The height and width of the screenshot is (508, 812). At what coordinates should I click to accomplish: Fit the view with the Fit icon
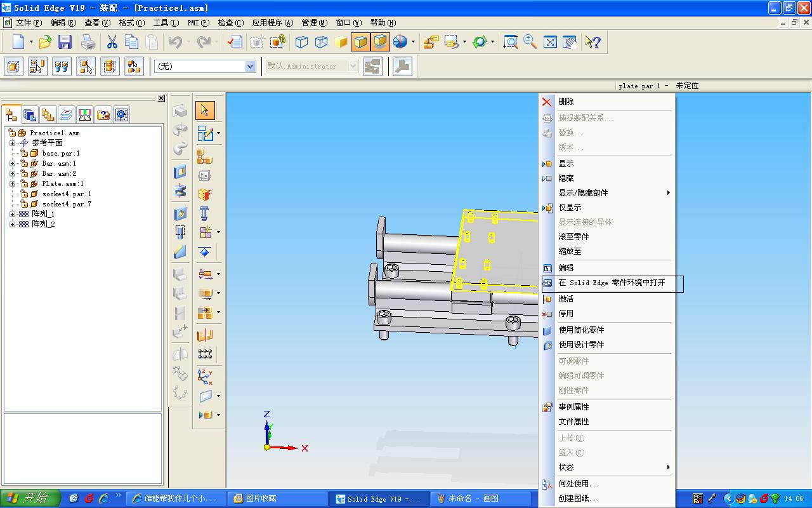550,42
